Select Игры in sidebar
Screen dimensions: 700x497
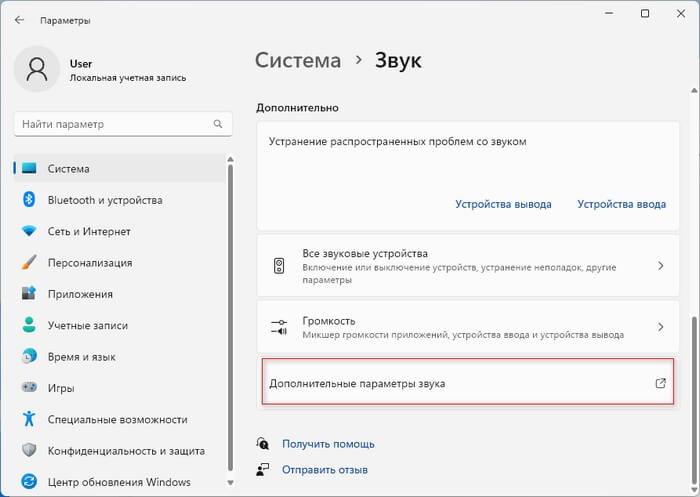click(120, 388)
